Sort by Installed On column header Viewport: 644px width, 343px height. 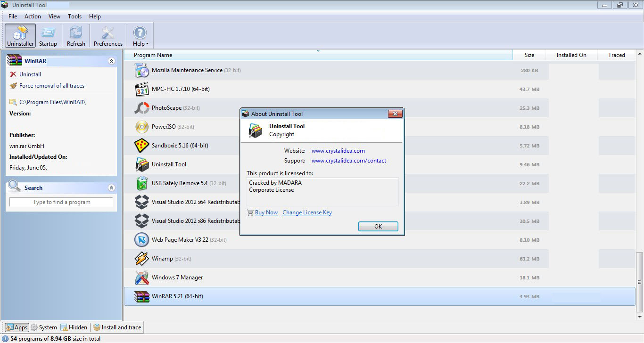point(571,55)
